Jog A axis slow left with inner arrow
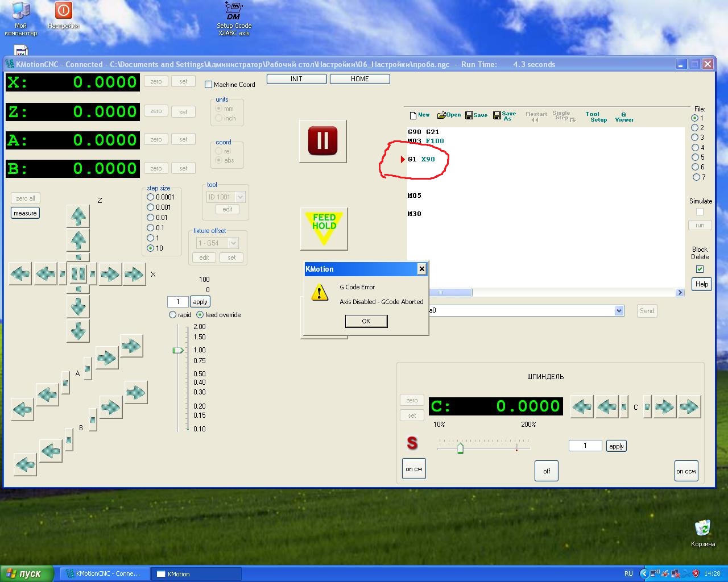This screenshot has height=582, width=728. pyautogui.click(x=47, y=394)
